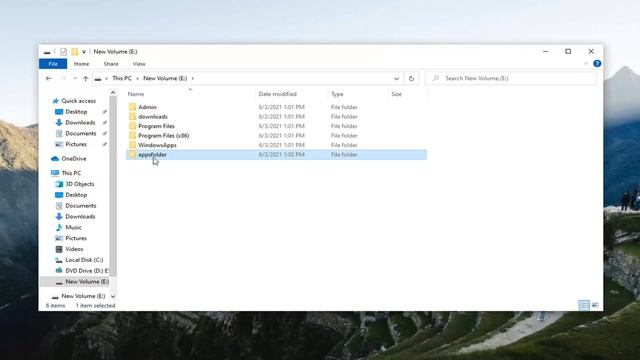Refresh the current folder view
This screenshot has height=360, width=640.
[411, 78]
